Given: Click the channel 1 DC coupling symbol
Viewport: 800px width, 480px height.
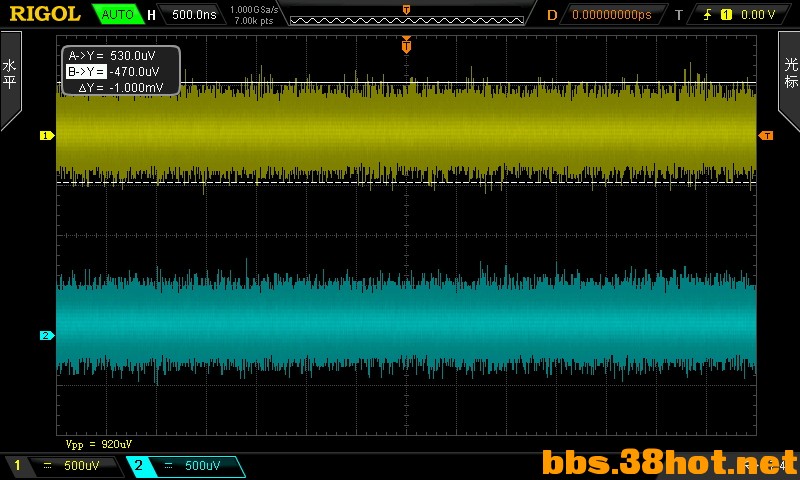Looking at the screenshot, I should pos(47,465).
